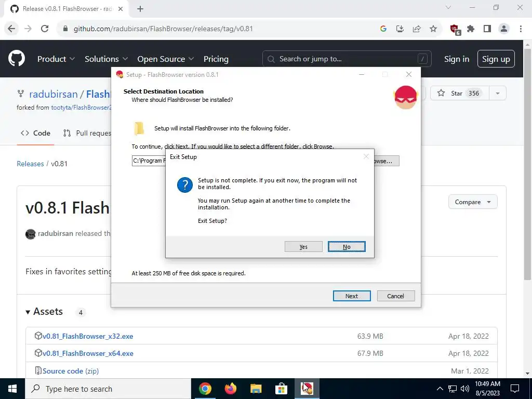Open the tootyta/FlashBrowser fork source link
Image resolution: width=532 pixels, height=399 pixels.
81,107
